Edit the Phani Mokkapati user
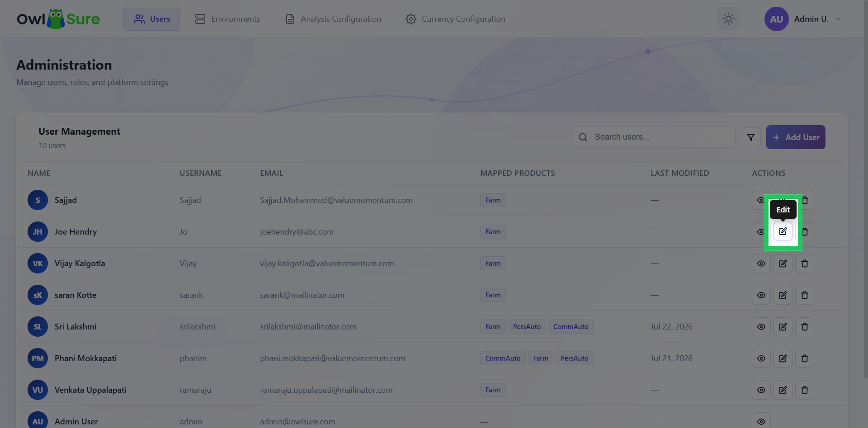 783,358
